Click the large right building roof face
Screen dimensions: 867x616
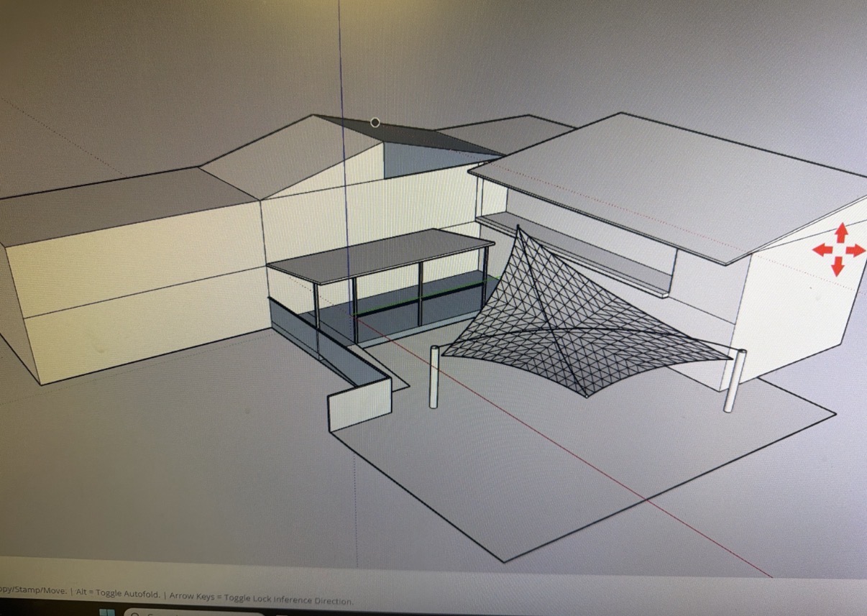click(669, 180)
